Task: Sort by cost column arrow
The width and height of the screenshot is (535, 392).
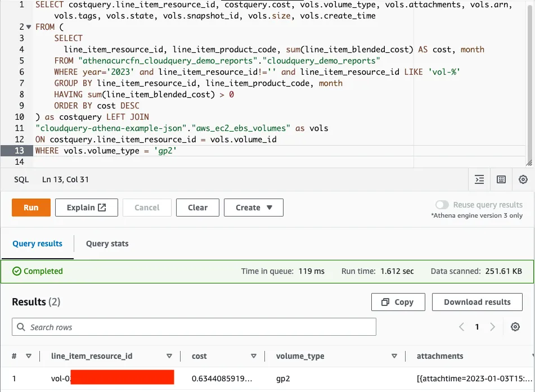Action: 254,356
